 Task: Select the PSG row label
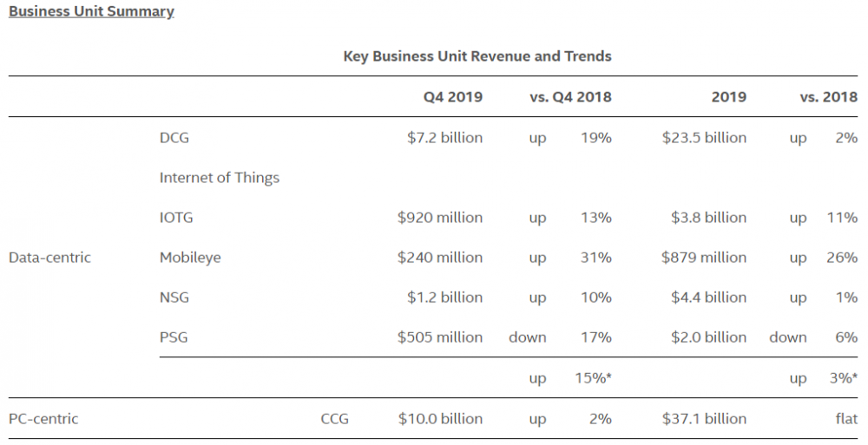(174, 337)
